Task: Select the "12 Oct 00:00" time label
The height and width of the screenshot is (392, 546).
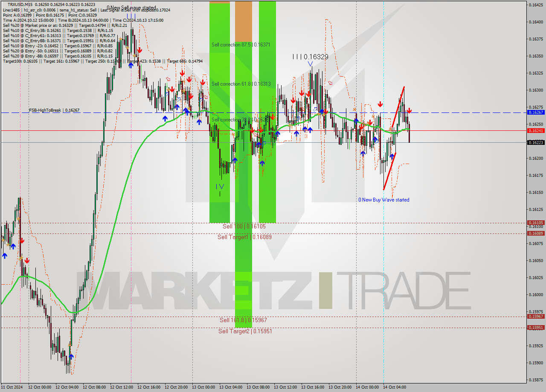Action: pyautogui.click(x=40, y=387)
